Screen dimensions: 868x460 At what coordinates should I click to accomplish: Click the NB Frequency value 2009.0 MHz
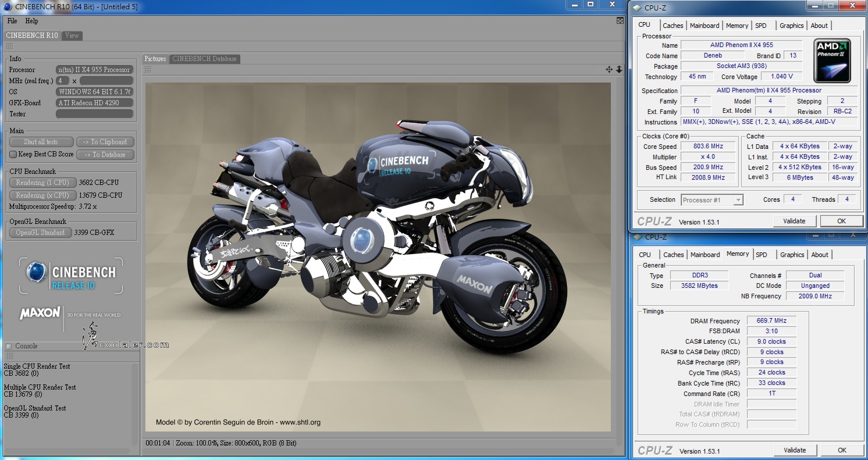(x=815, y=296)
